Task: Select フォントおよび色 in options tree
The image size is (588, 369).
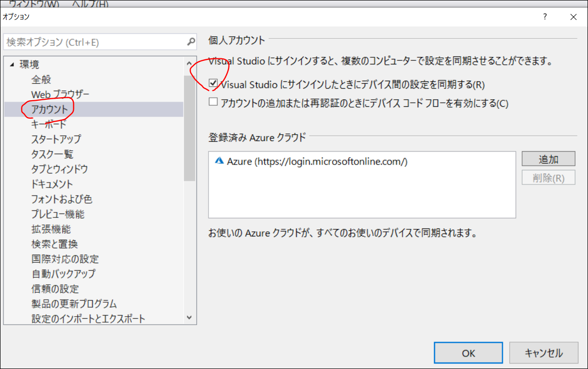Action: click(x=62, y=199)
